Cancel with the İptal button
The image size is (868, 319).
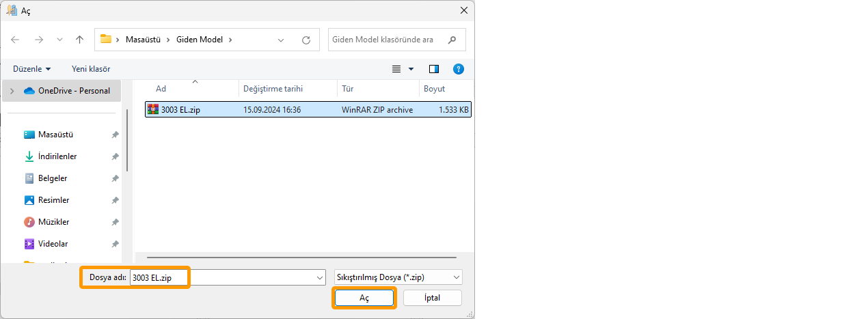[x=432, y=298]
